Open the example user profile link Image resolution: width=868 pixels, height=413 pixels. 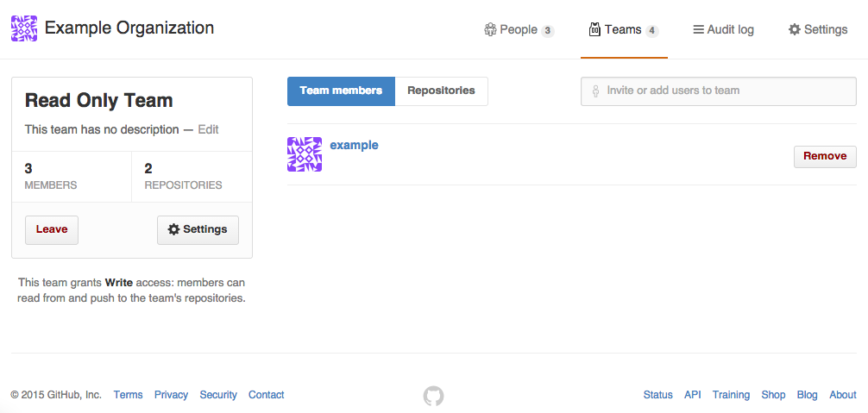click(354, 145)
